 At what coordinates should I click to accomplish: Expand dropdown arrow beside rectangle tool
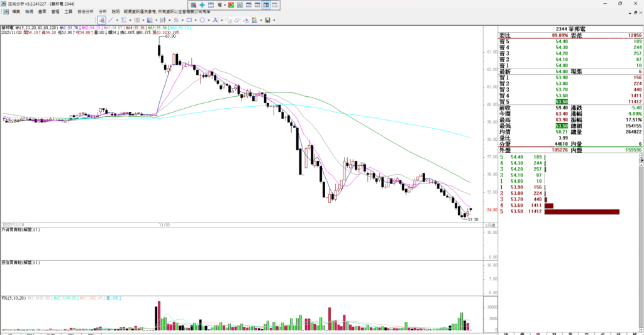[x=195, y=20]
